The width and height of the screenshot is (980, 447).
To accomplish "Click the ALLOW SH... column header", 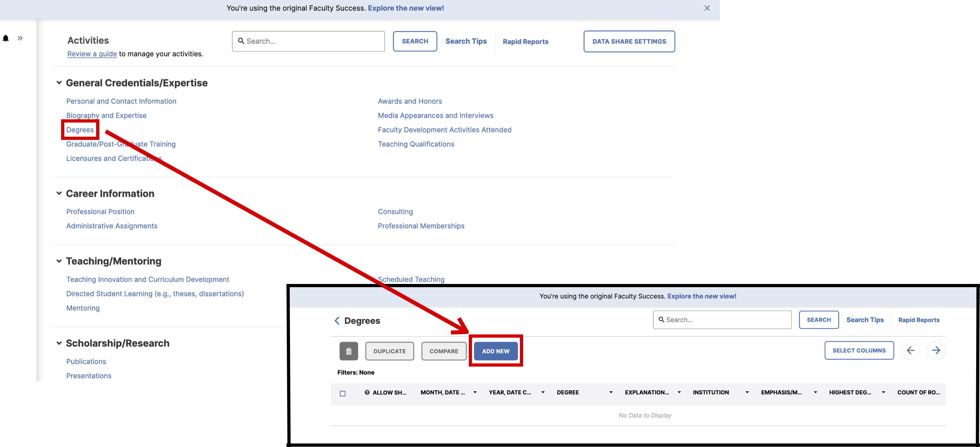I will (389, 392).
